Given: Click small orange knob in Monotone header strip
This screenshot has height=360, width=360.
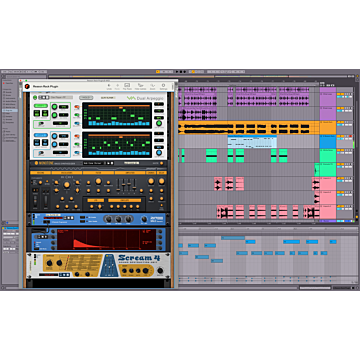Looking at the screenshot, I should click(x=161, y=163).
